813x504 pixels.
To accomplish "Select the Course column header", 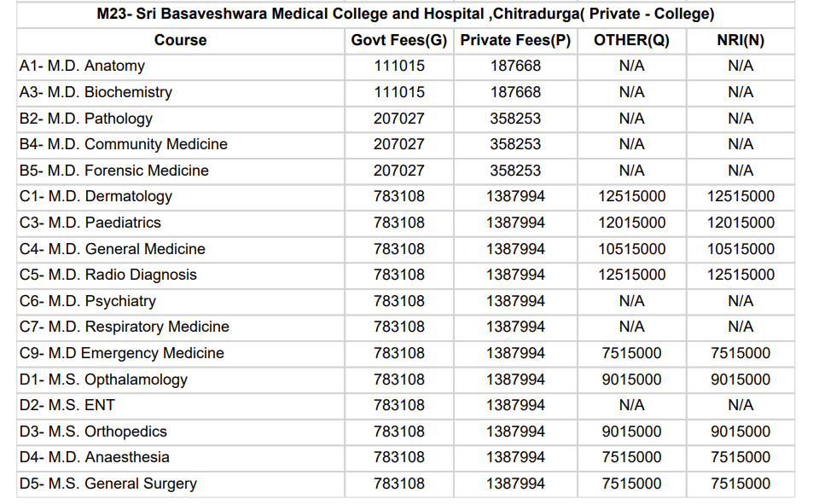I will (181, 40).
